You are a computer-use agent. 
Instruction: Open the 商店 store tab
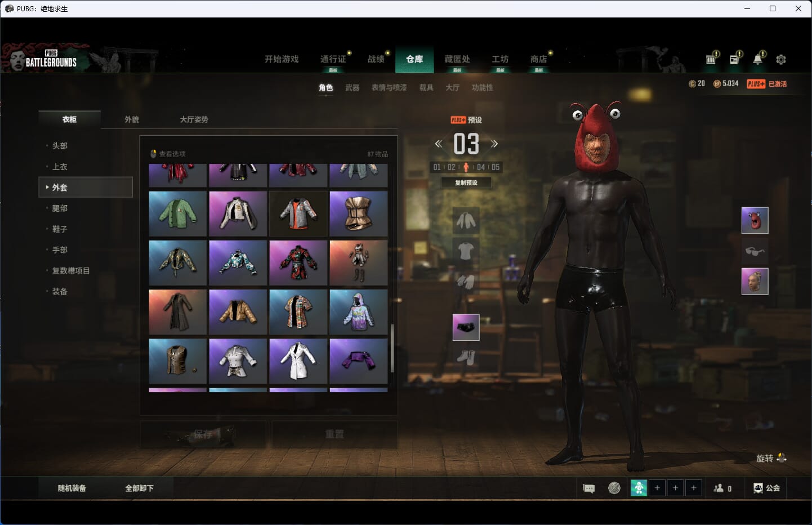tap(538, 59)
